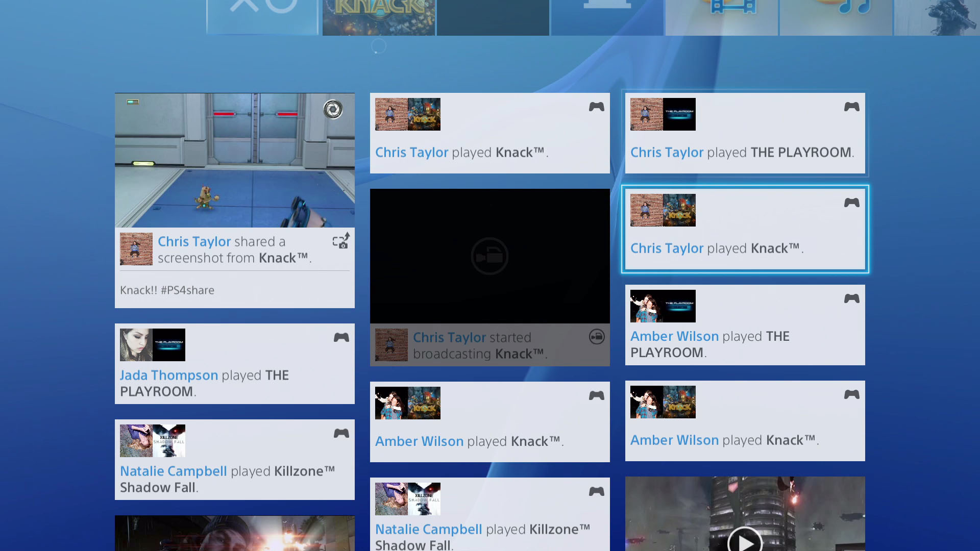Click gamepad icon on left-column Natalie Campbell Killzone card
Image resolution: width=980 pixels, height=551 pixels.
pyautogui.click(x=341, y=433)
